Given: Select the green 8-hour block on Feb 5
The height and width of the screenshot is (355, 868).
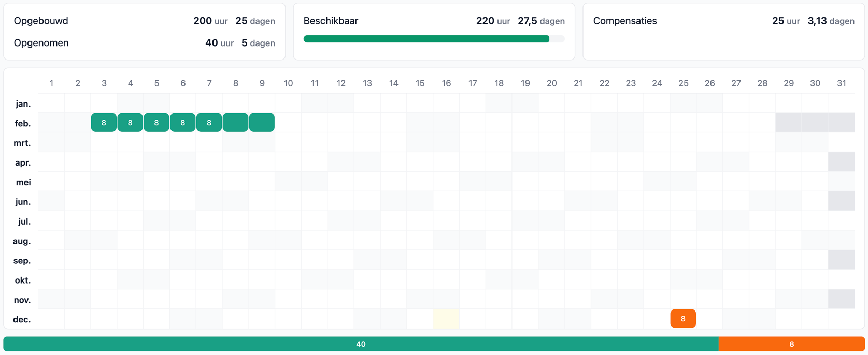Looking at the screenshot, I should pyautogui.click(x=156, y=123).
